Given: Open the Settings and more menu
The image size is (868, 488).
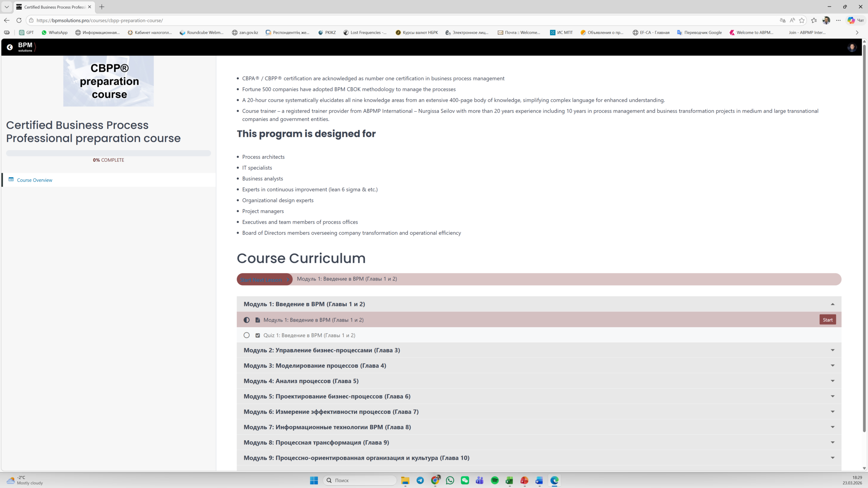Looking at the screenshot, I should click(838, 20).
